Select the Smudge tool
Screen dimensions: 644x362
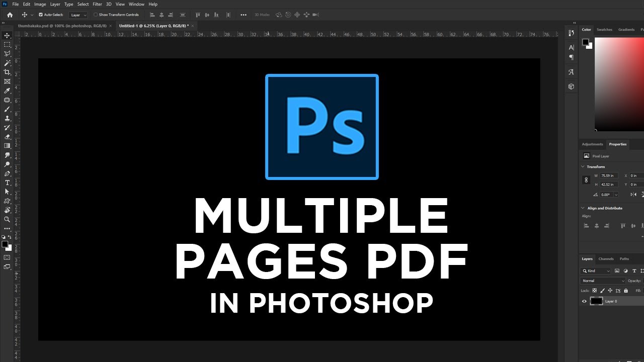[7, 155]
